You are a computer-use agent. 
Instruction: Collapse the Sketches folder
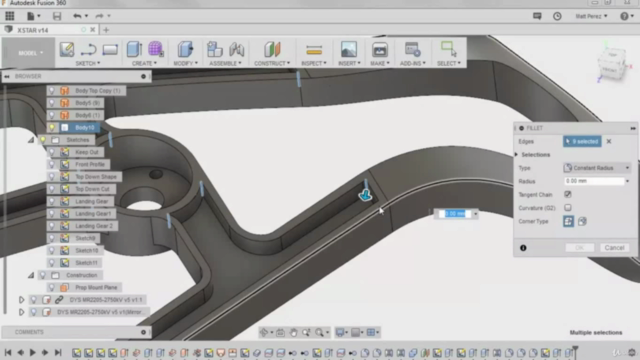[31, 140]
